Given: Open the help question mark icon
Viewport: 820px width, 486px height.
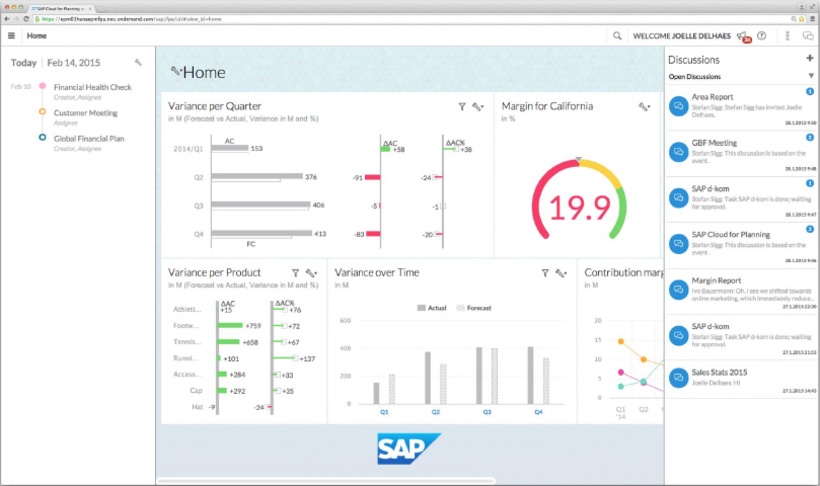Looking at the screenshot, I should (761, 36).
